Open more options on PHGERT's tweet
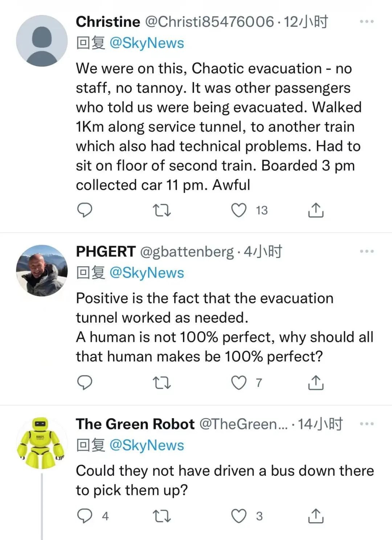 point(367,251)
